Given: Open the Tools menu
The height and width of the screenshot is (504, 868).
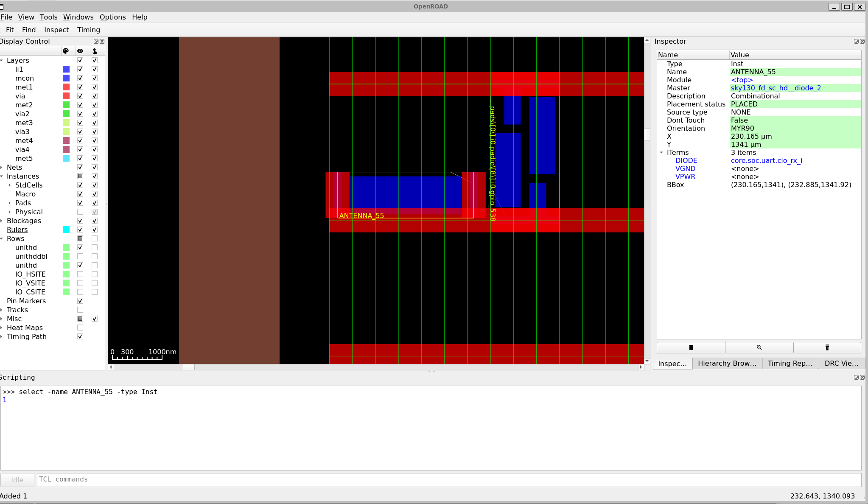Looking at the screenshot, I should (48, 17).
